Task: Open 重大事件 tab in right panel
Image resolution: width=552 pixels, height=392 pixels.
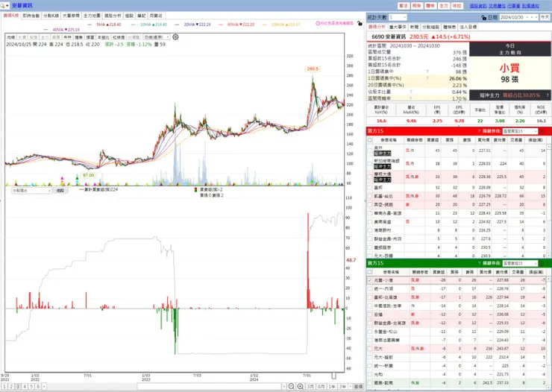Action: (398, 27)
